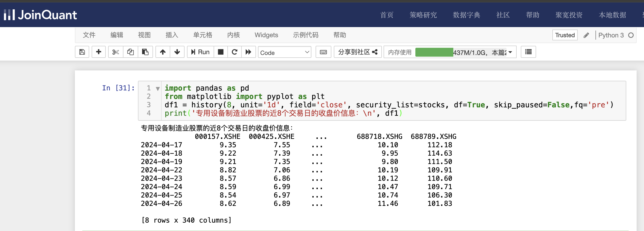Open 本地数据 in the top navigation
This screenshot has width=644, height=231.
(612, 15)
